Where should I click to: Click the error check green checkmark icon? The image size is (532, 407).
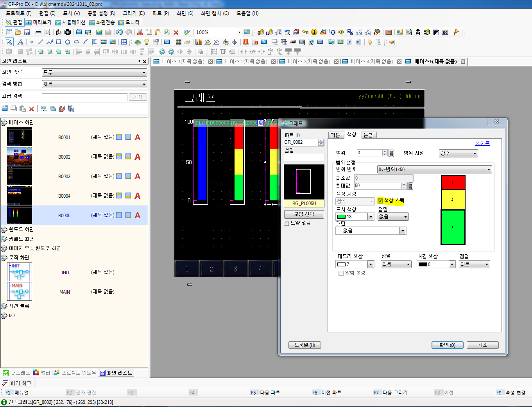tap(187, 32)
